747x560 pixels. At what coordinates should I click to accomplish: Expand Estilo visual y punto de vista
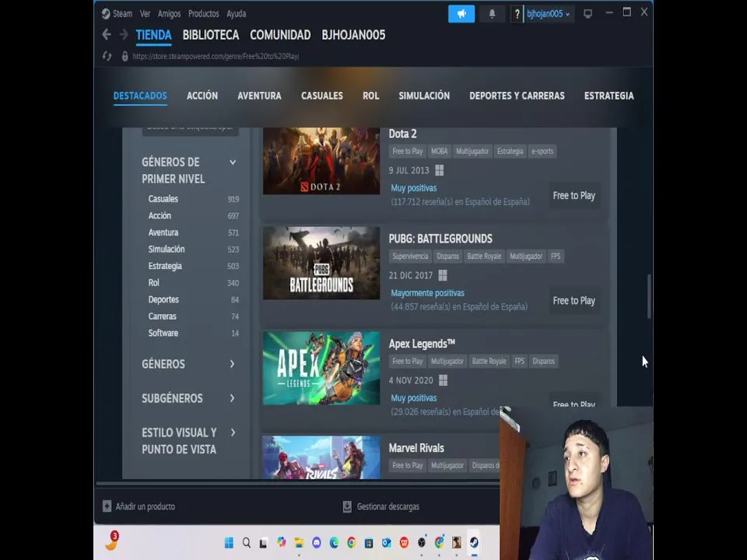(233, 432)
